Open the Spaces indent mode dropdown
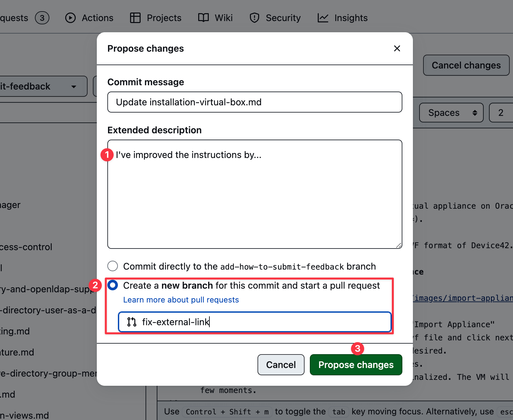Image resolution: width=513 pixels, height=420 pixels. click(451, 113)
